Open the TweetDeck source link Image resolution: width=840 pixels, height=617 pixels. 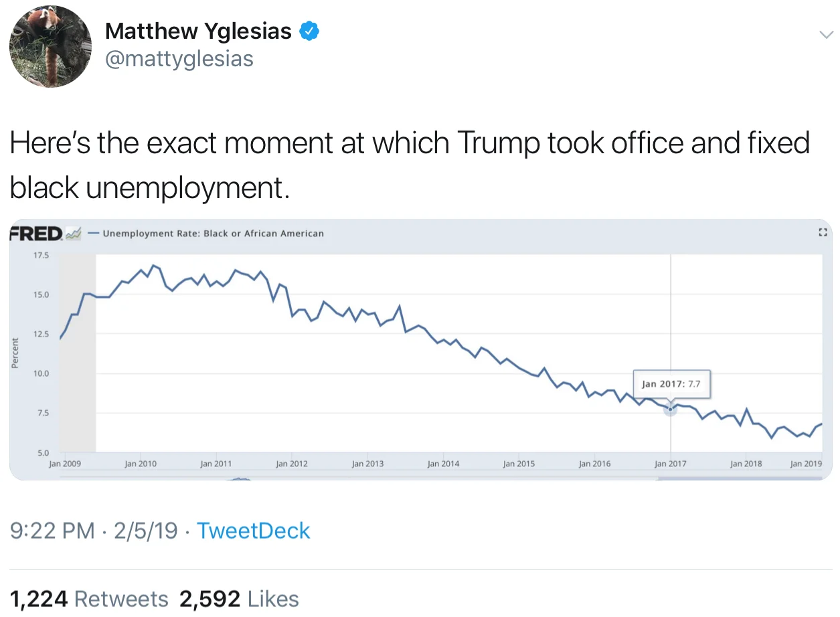[x=254, y=531]
